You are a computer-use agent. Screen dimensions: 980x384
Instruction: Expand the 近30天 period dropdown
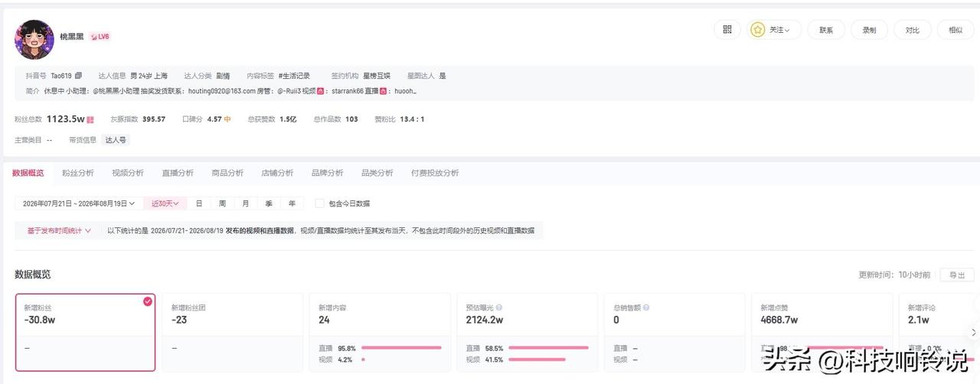click(x=165, y=203)
